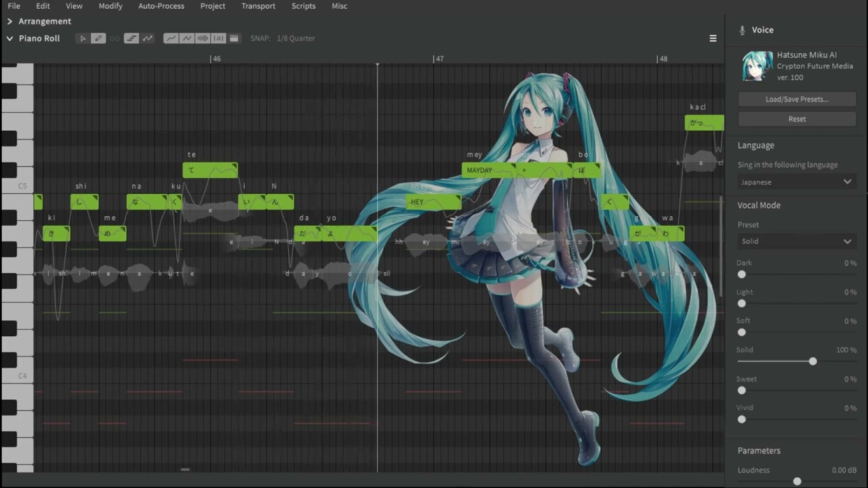The height and width of the screenshot is (488, 868).
Task: Select the HEY note
Action: point(434,202)
